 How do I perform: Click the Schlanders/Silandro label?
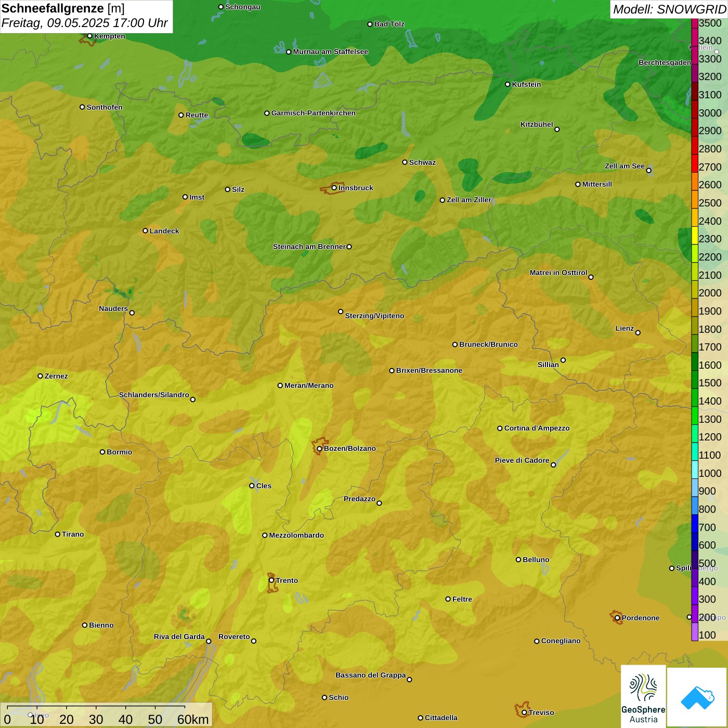pos(154,395)
